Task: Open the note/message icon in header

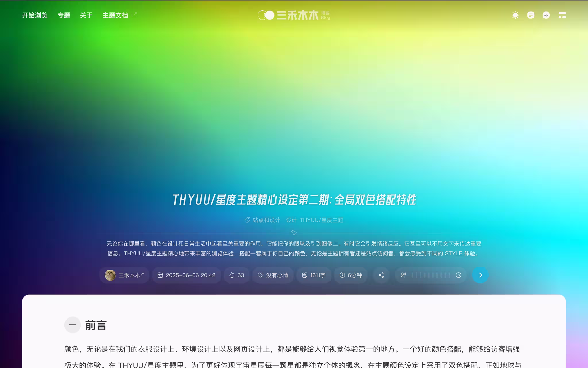Action: [x=531, y=15]
